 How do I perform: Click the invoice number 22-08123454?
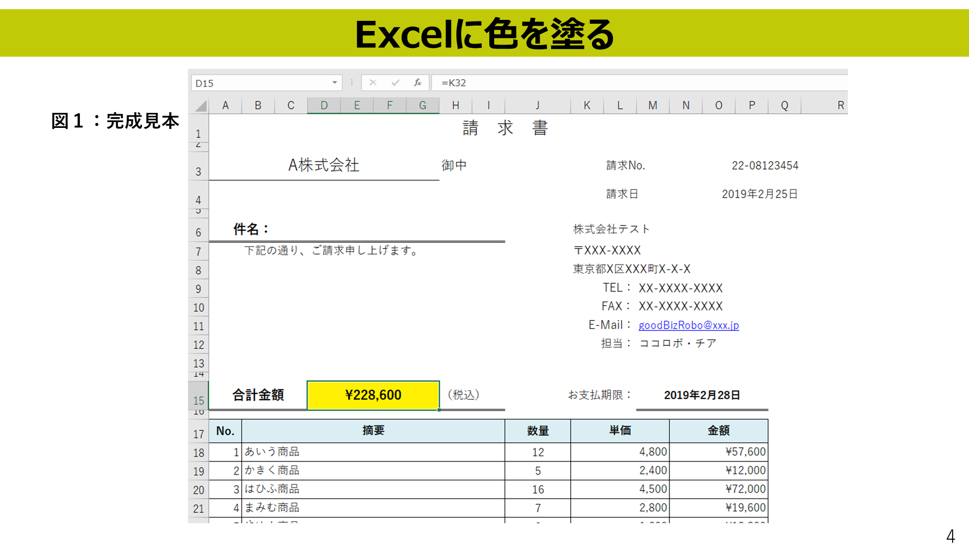[x=765, y=166]
